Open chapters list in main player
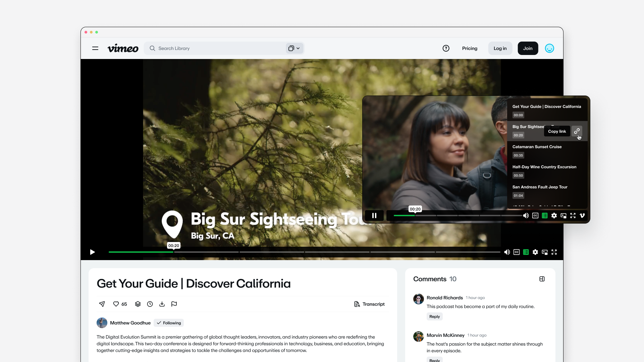The image size is (644, 362). pyautogui.click(x=526, y=252)
